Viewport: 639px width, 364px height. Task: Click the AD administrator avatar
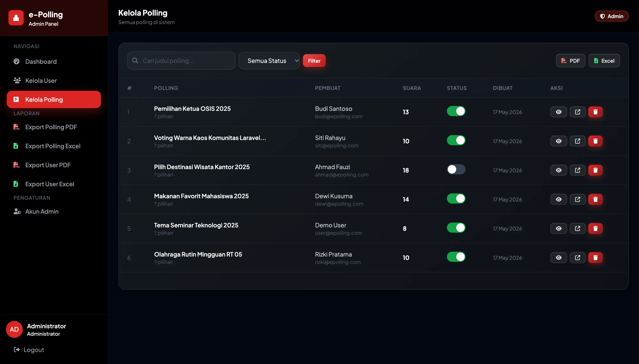[14, 329]
